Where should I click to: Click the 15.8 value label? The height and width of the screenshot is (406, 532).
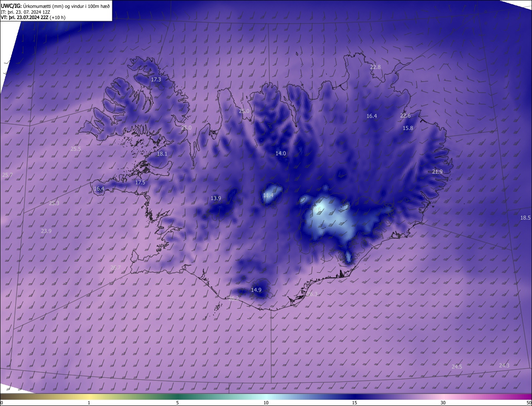pos(408,128)
